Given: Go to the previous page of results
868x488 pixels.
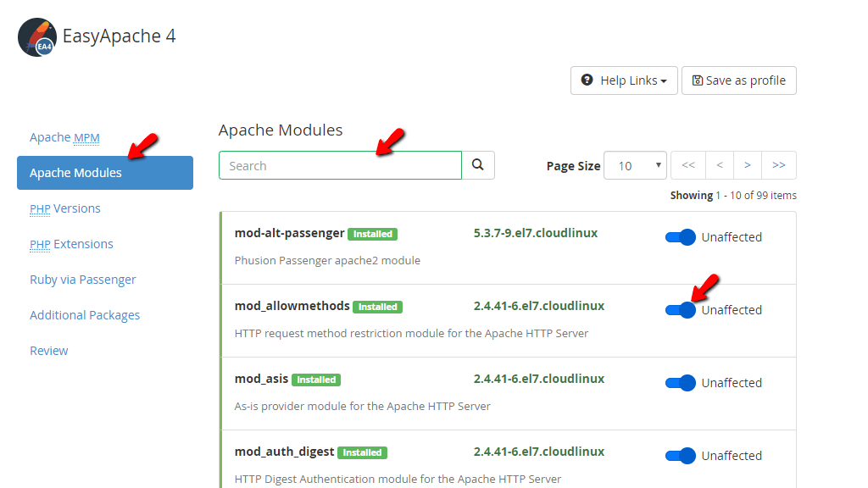Looking at the screenshot, I should coord(720,165).
